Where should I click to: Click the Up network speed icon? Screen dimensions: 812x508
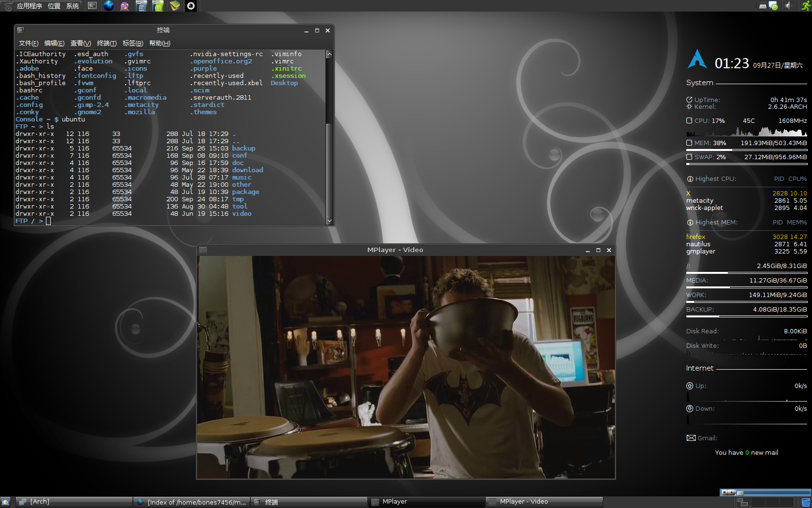690,386
